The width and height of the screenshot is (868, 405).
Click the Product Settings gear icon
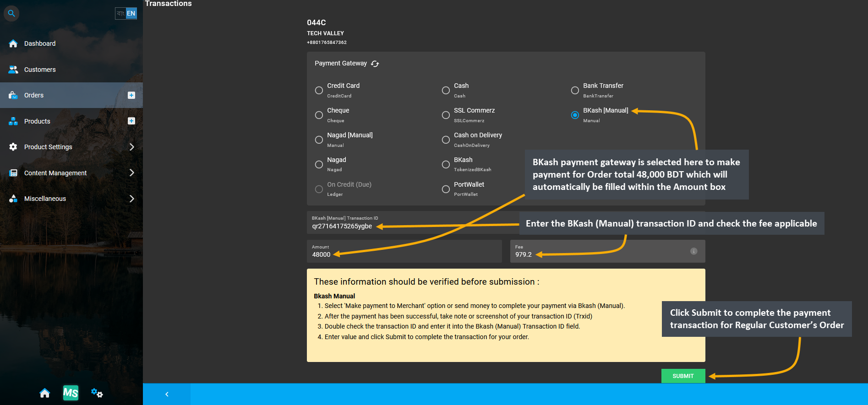coord(13,147)
